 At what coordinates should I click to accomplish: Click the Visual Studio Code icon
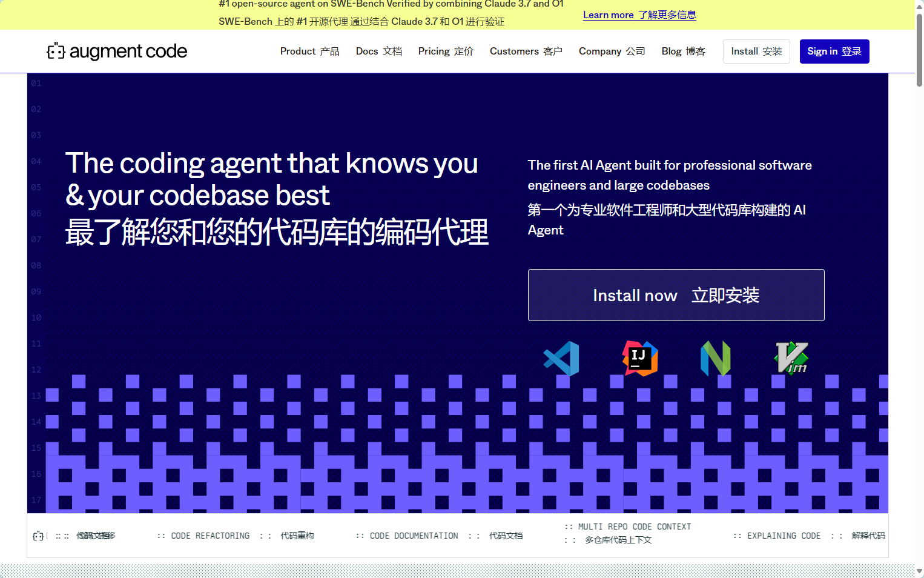[x=561, y=359]
